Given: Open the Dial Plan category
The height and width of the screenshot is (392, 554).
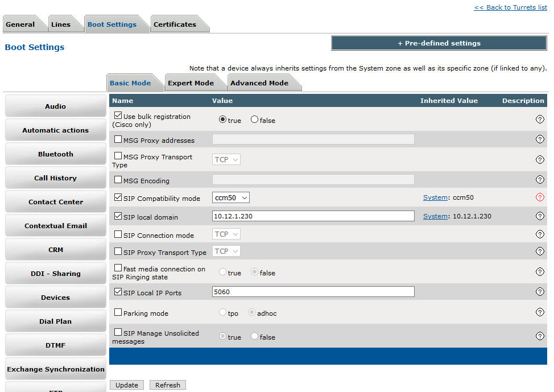Looking at the screenshot, I should point(56,321).
